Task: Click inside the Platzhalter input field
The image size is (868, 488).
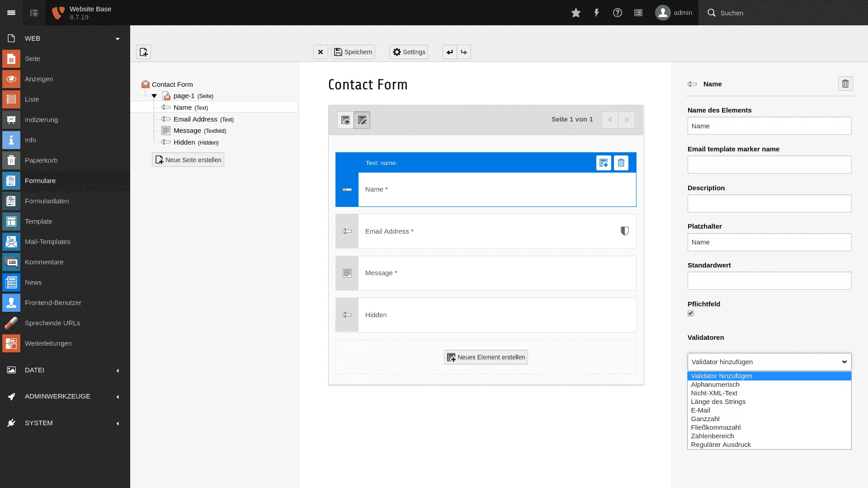Action: click(x=769, y=242)
